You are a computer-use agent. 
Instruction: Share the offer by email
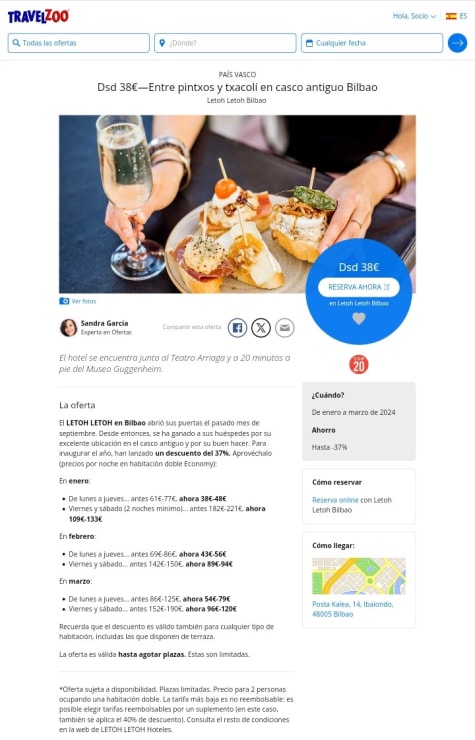[285, 328]
